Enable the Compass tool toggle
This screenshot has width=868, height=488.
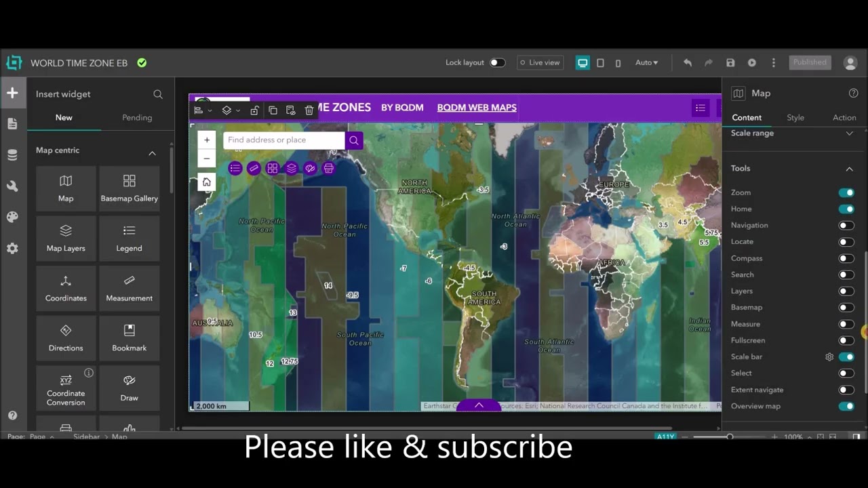click(x=846, y=258)
